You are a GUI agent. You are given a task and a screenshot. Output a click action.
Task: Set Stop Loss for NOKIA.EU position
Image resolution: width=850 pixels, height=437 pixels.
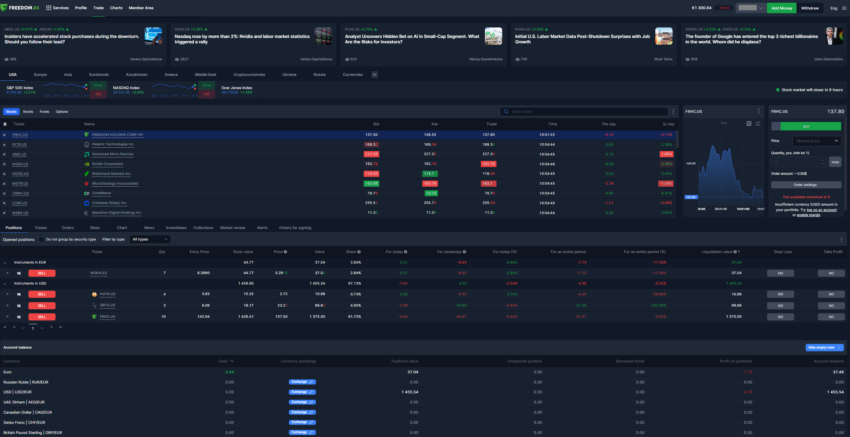click(x=780, y=273)
